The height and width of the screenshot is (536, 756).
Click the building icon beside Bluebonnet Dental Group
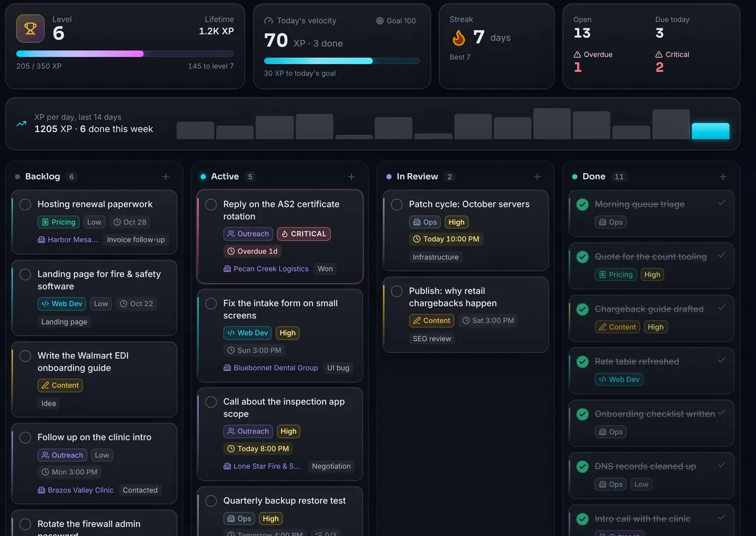click(227, 368)
